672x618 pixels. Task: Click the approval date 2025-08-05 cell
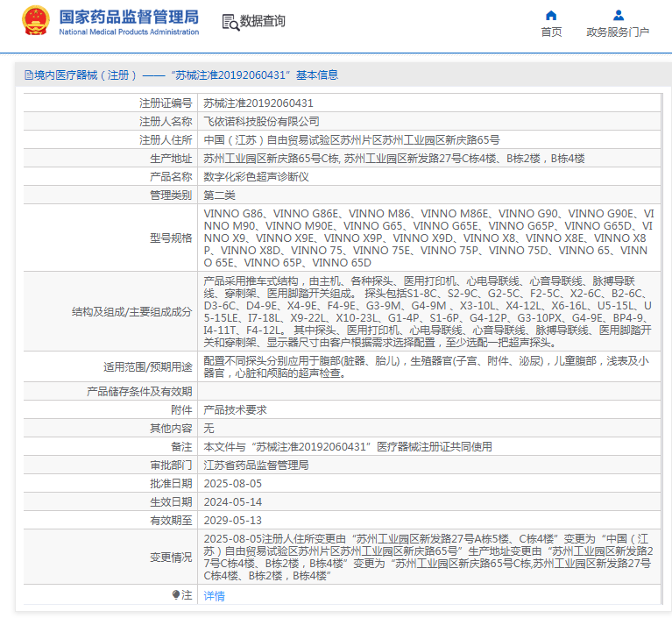(x=232, y=483)
